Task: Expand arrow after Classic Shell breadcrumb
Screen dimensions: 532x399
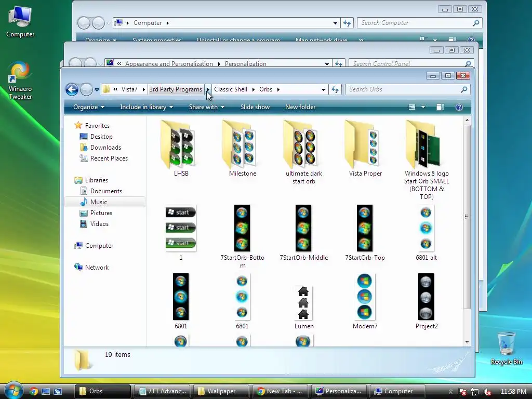Action: (x=253, y=89)
